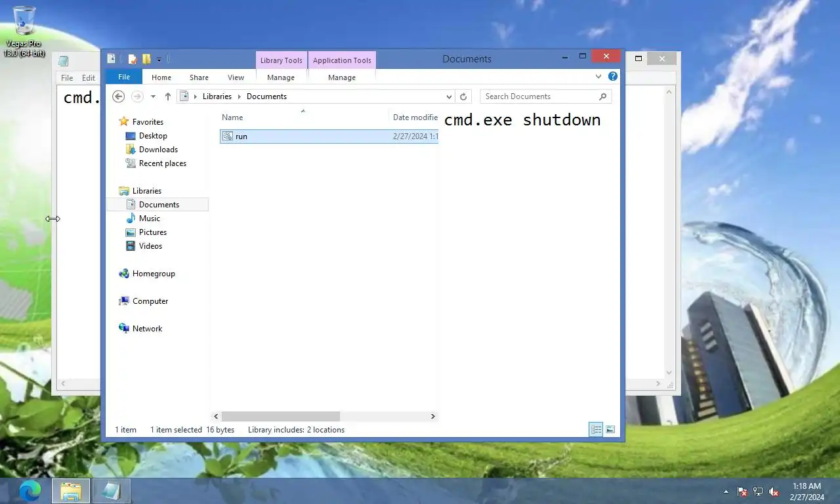The width and height of the screenshot is (840, 504).
Task: Click Libraries in the address path
Action: (x=217, y=96)
